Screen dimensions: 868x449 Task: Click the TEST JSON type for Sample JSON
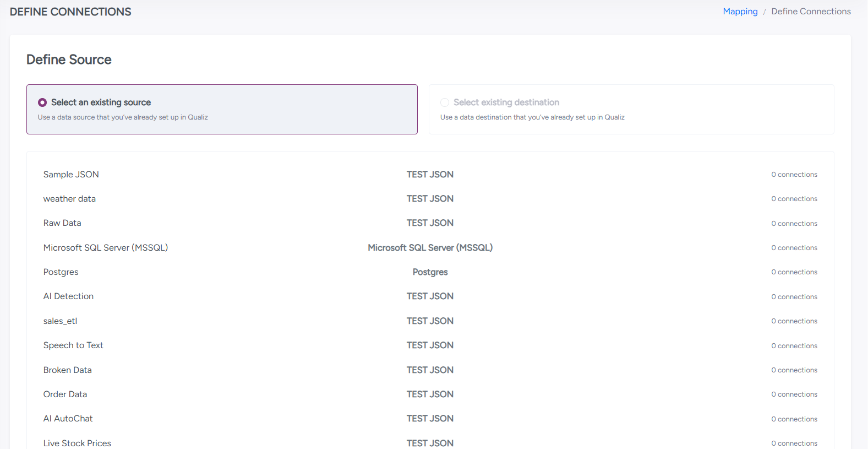click(430, 175)
